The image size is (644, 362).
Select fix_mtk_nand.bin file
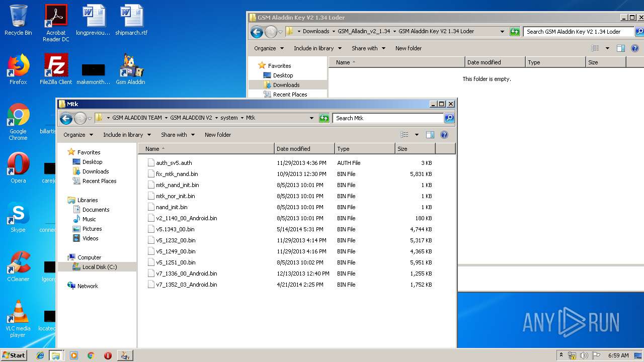[x=177, y=174]
